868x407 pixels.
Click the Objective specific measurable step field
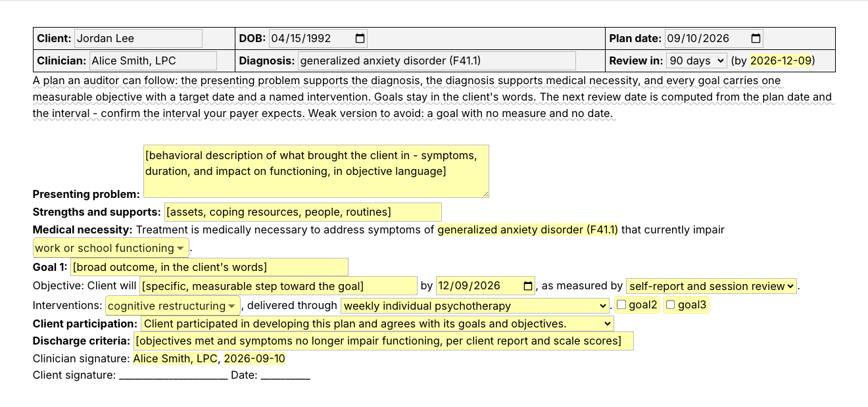point(279,286)
